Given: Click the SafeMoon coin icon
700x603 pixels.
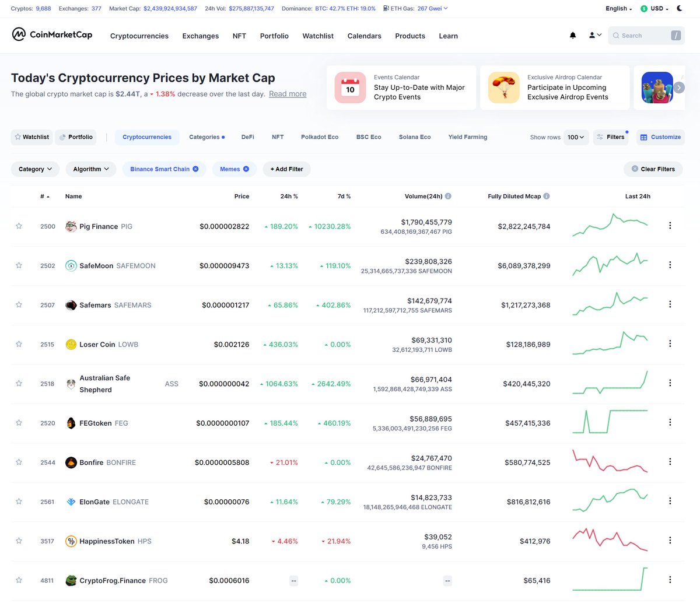Looking at the screenshot, I should pyautogui.click(x=71, y=266).
